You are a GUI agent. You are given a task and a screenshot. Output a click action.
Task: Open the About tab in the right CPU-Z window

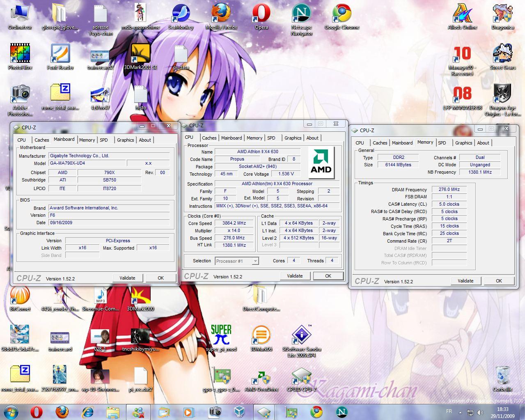483,143
